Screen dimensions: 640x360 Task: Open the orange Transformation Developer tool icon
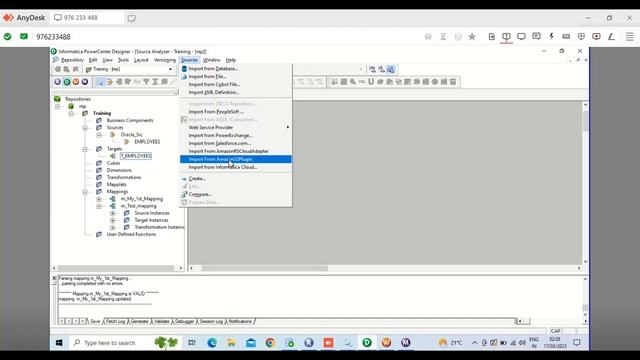tap(76, 82)
